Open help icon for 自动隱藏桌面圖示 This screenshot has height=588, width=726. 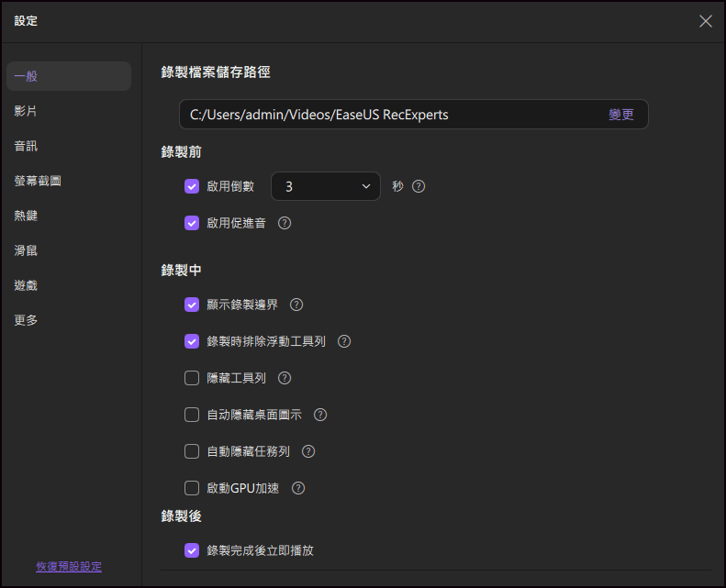[x=320, y=415]
